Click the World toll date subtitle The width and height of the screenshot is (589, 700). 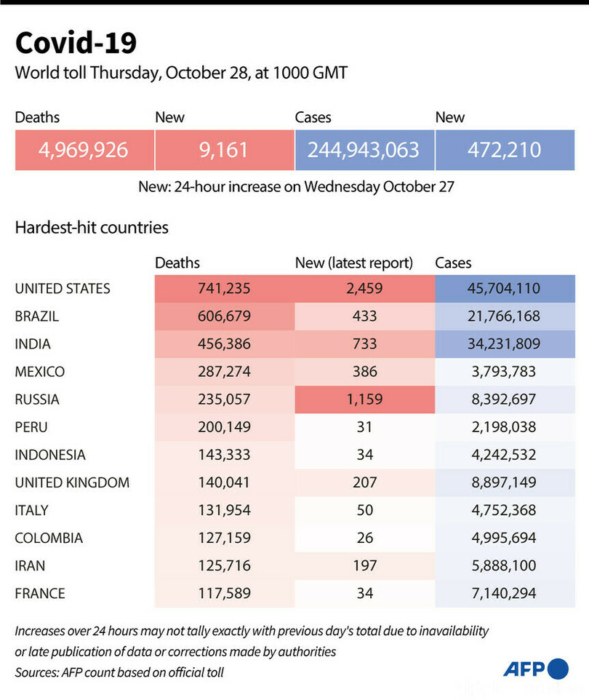pyautogui.click(x=181, y=73)
